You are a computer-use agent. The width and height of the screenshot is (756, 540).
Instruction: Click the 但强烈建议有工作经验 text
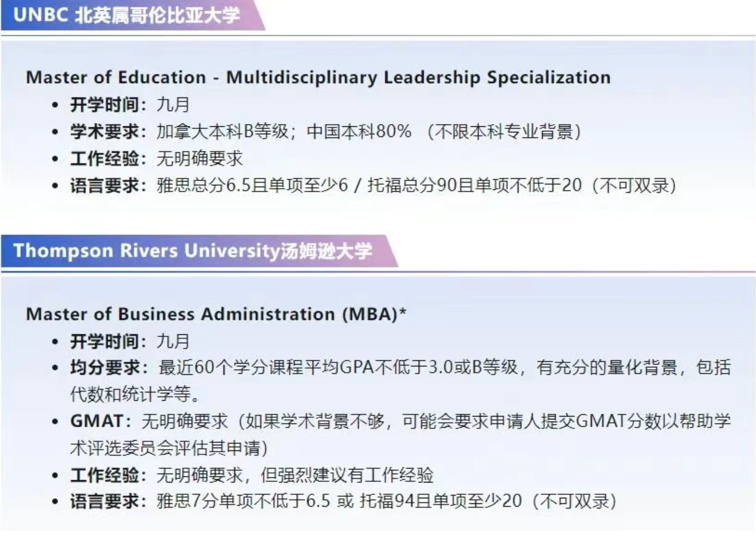click(x=347, y=475)
